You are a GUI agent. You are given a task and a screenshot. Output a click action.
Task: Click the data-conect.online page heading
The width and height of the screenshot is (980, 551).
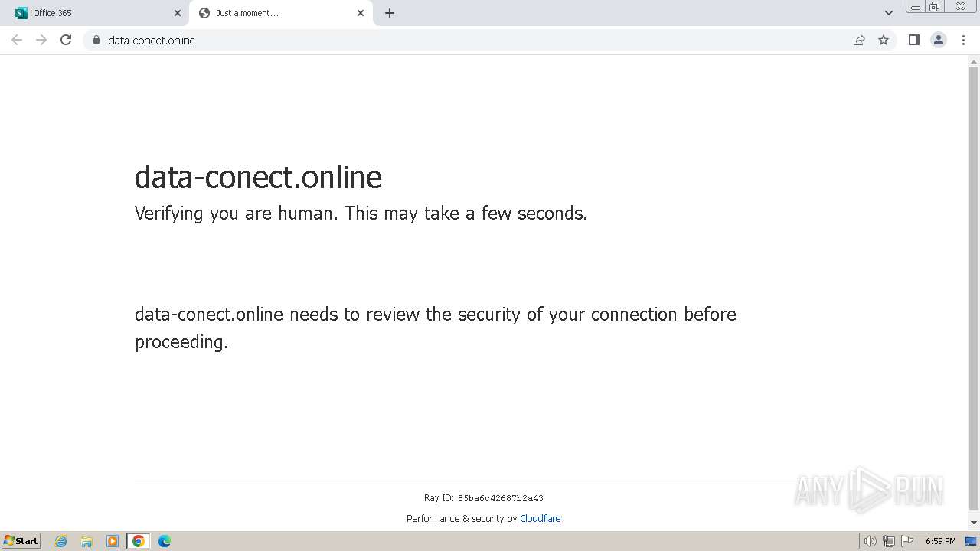click(258, 177)
